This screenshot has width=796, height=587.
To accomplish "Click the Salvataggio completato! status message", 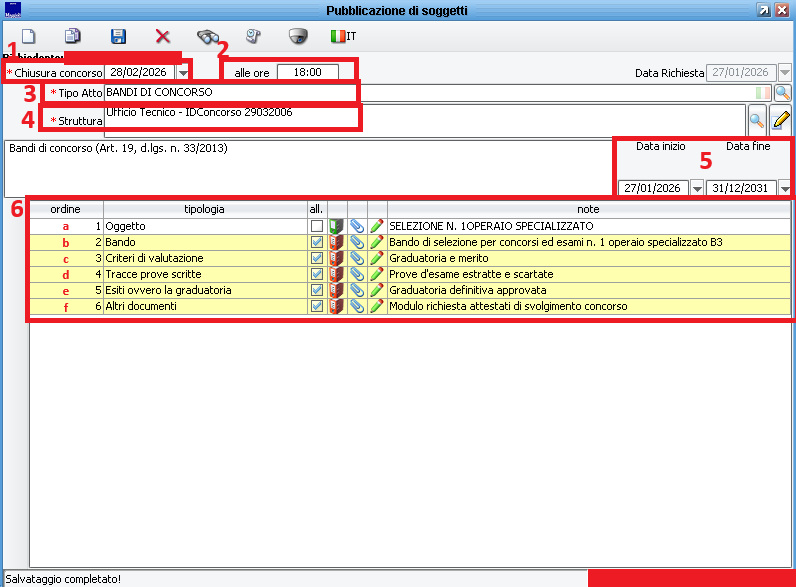I will point(63,579).
